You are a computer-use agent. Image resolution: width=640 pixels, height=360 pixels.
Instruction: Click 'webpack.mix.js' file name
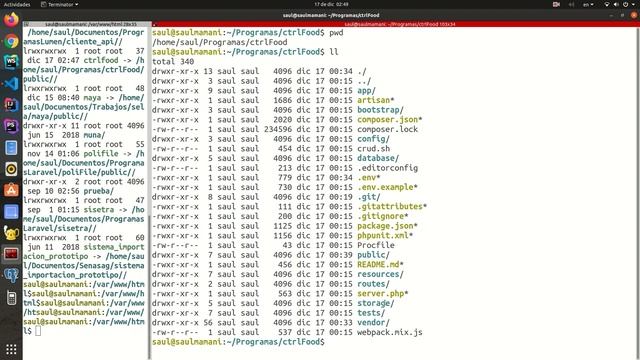pyautogui.click(x=389, y=333)
